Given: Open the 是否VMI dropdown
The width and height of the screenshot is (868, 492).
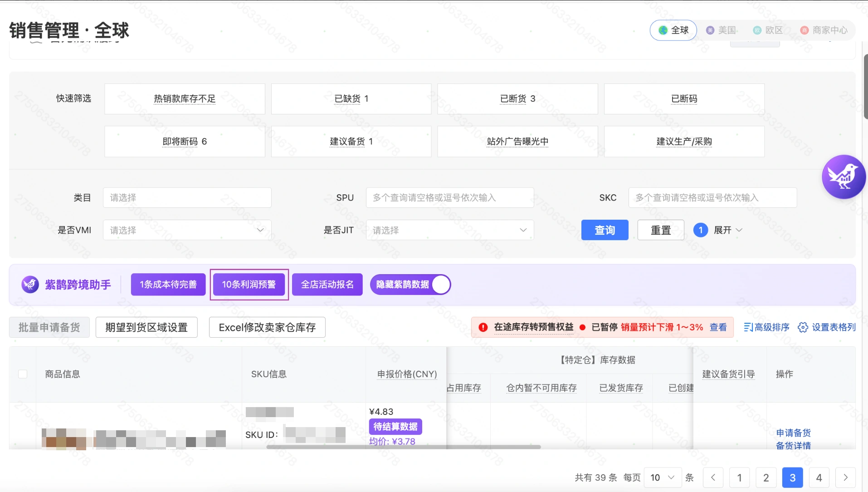Looking at the screenshot, I should [187, 230].
